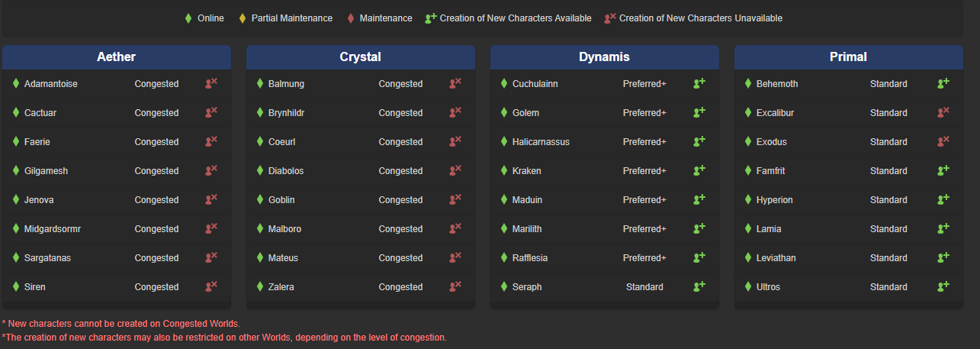Select the Primal data center header
980x349 pixels.
tap(848, 57)
